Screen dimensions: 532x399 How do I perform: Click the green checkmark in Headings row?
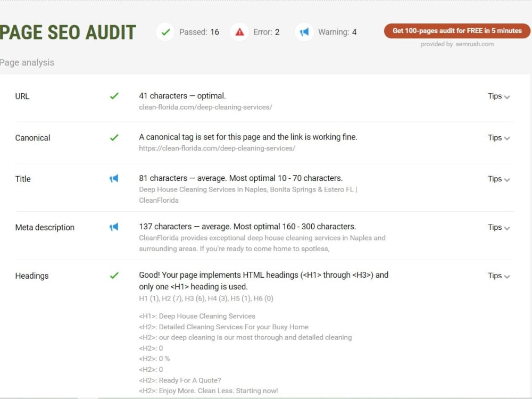click(114, 275)
